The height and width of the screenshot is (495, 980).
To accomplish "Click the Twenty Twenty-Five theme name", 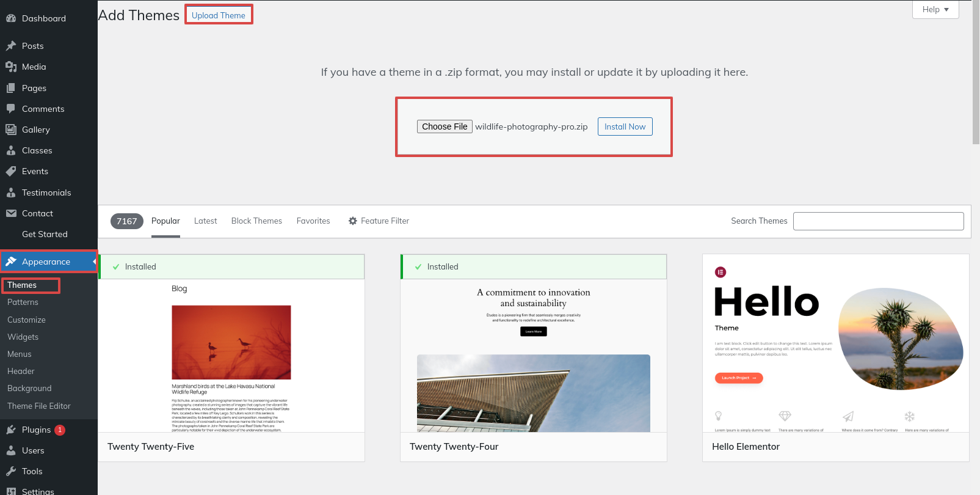I will (x=151, y=447).
